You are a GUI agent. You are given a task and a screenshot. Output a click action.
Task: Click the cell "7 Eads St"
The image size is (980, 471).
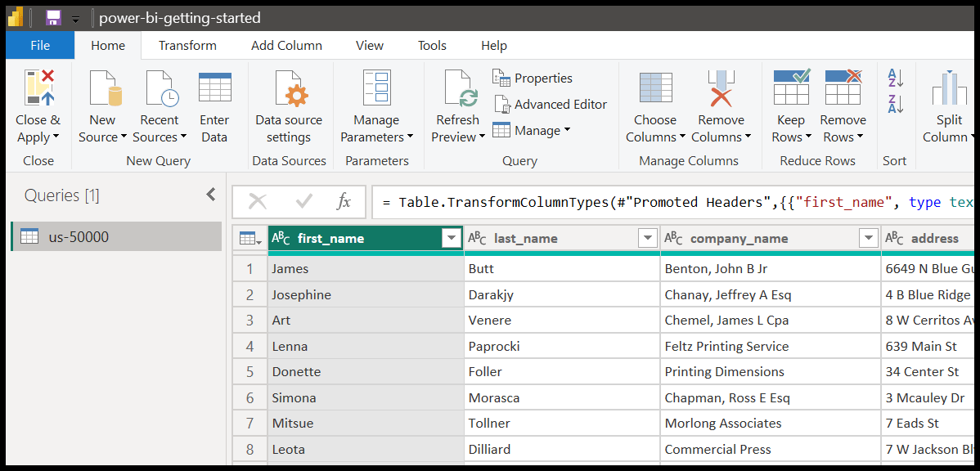(x=928, y=424)
